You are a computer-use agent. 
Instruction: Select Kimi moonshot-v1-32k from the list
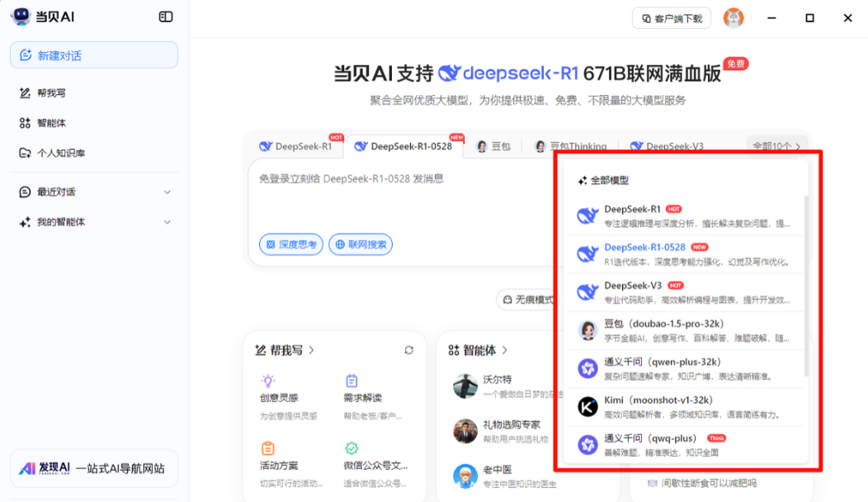686,407
